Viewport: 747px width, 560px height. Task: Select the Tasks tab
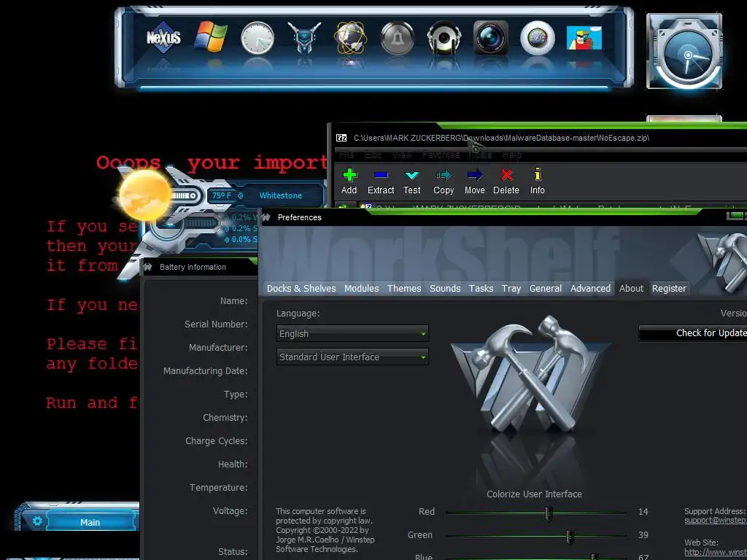[481, 288]
